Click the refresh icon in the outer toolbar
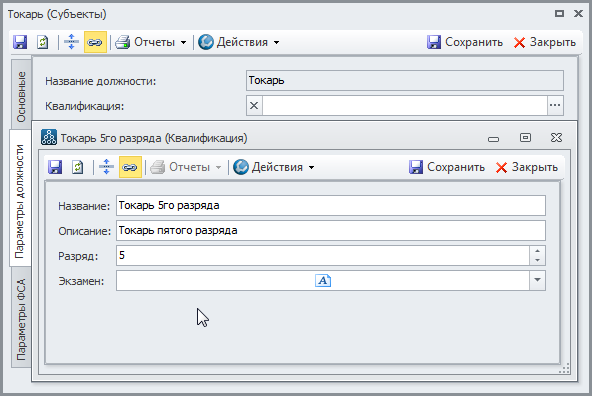This screenshot has height=396, width=592. pyautogui.click(x=43, y=42)
